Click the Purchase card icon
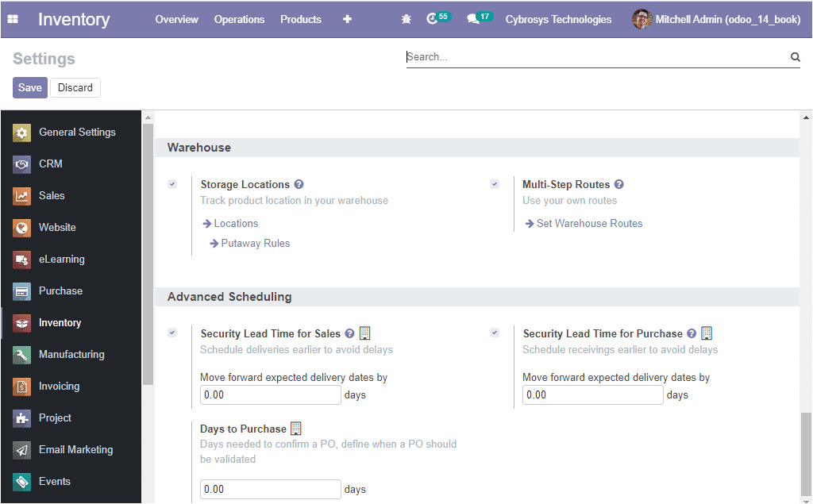813x504 pixels. click(21, 291)
